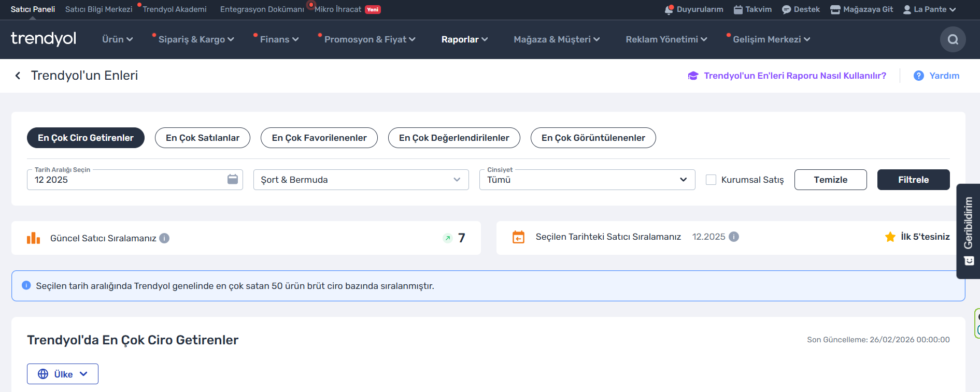Image resolution: width=980 pixels, height=392 pixels.
Task: Open the Geribildirim feedback side tab
Action: tap(968, 231)
